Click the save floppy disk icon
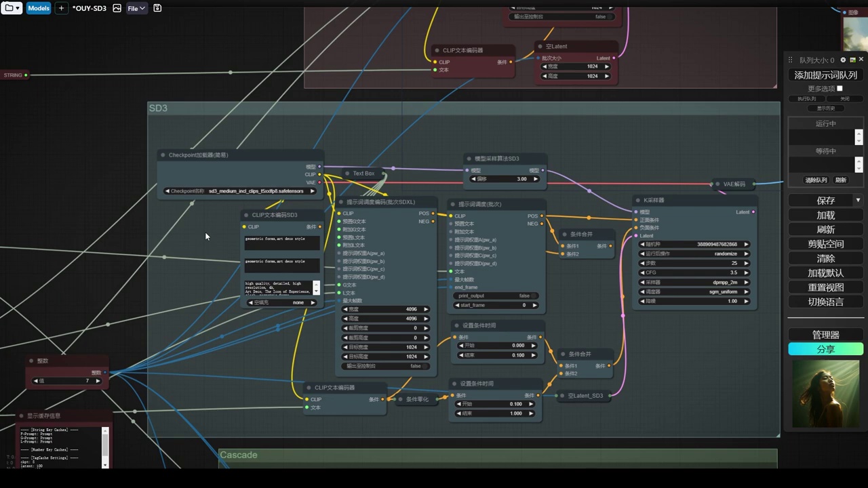The height and width of the screenshot is (488, 868). tap(157, 8)
